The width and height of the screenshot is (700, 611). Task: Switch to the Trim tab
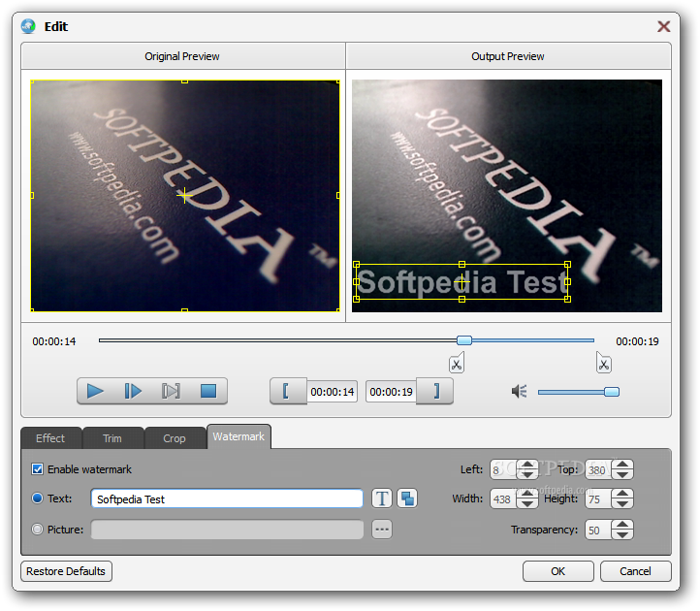pos(112,438)
